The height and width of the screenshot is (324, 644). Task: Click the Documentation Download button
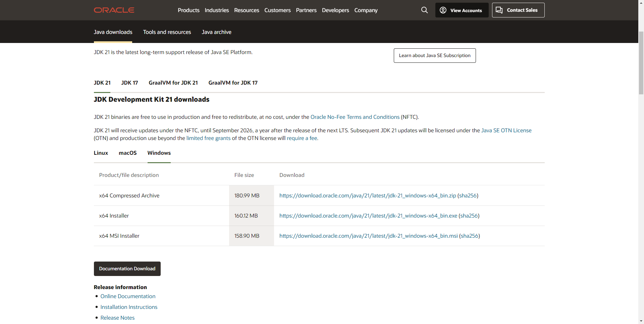pyautogui.click(x=127, y=269)
